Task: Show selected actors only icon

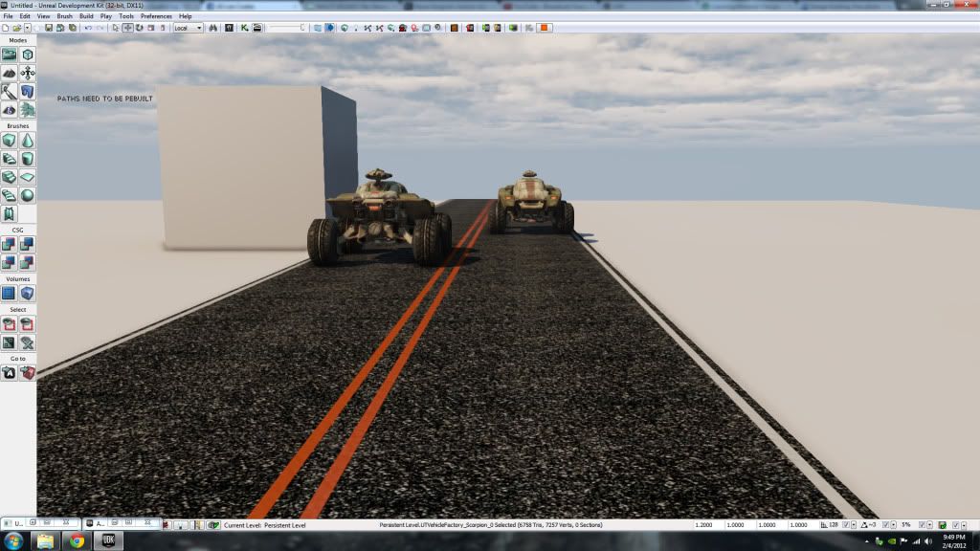Action: (x=9, y=324)
